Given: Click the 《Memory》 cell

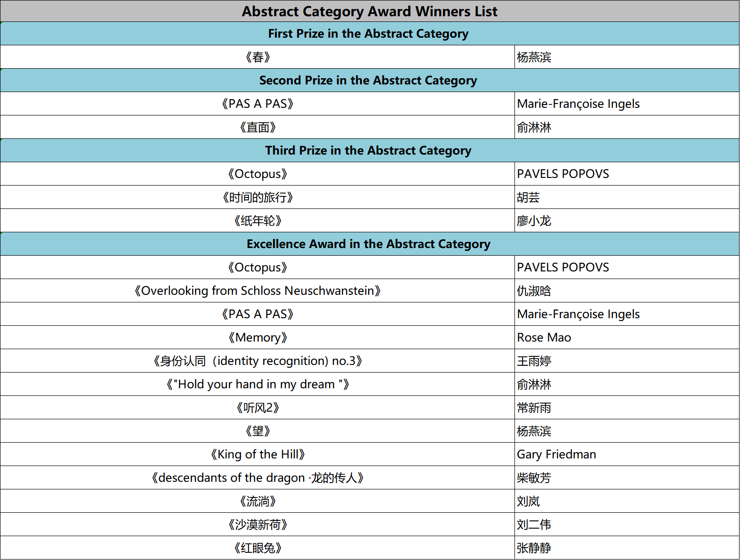Looking at the screenshot, I should click(x=257, y=337).
